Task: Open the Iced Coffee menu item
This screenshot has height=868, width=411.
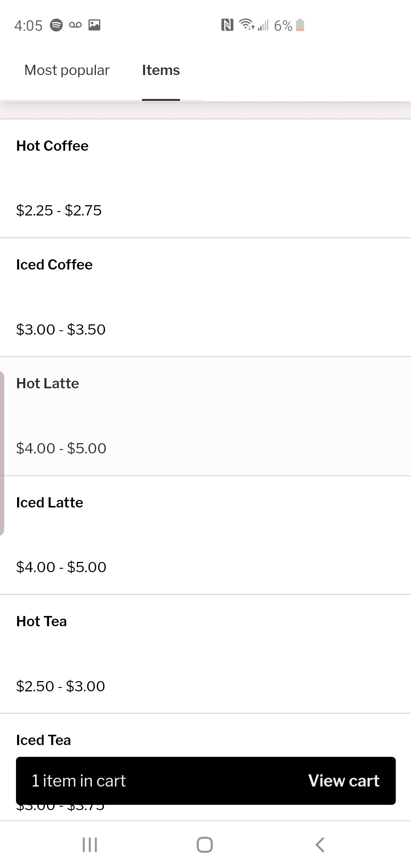Action: pyautogui.click(x=54, y=265)
